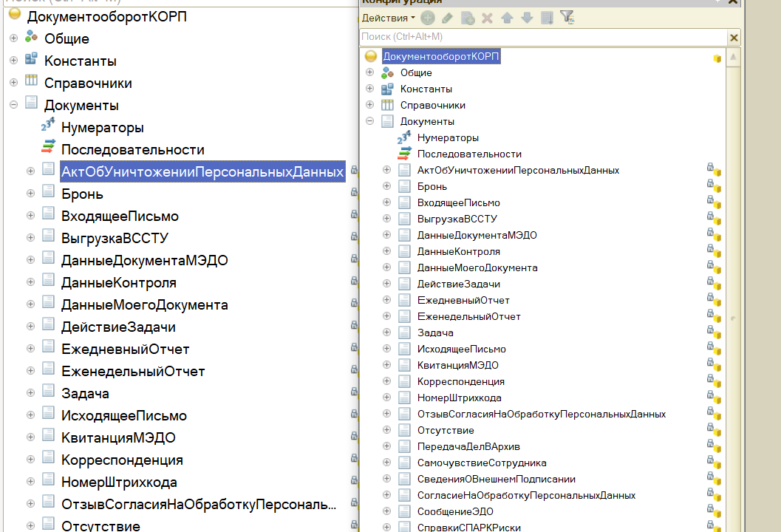The width and height of the screenshot is (781, 532).
Task: Select ДанныеДокументаМЭДО in Конфигурация panel
Action: click(477, 235)
